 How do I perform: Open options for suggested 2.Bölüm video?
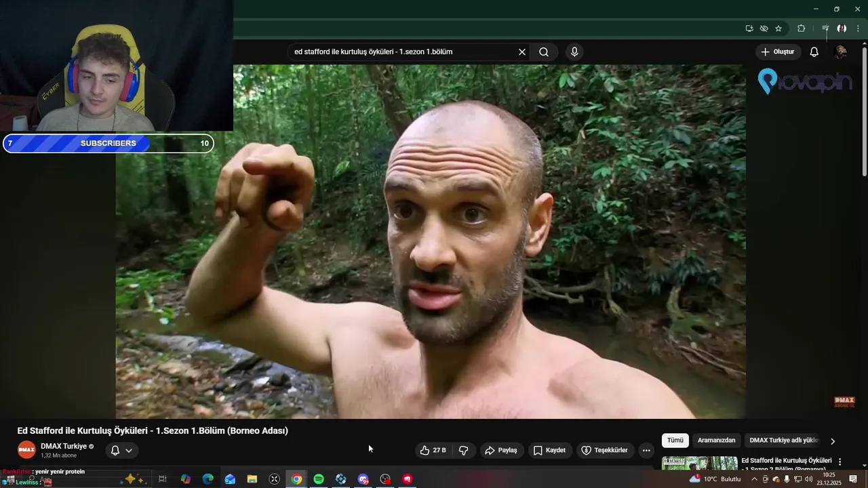click(840, 462)
